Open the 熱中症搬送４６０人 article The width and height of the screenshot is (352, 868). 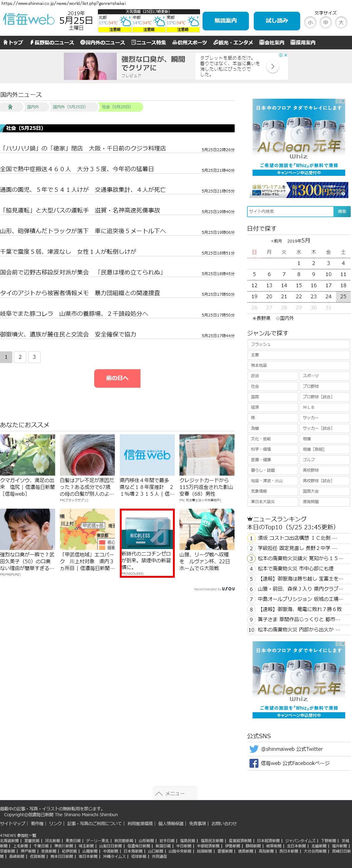[x=77, y=169]
